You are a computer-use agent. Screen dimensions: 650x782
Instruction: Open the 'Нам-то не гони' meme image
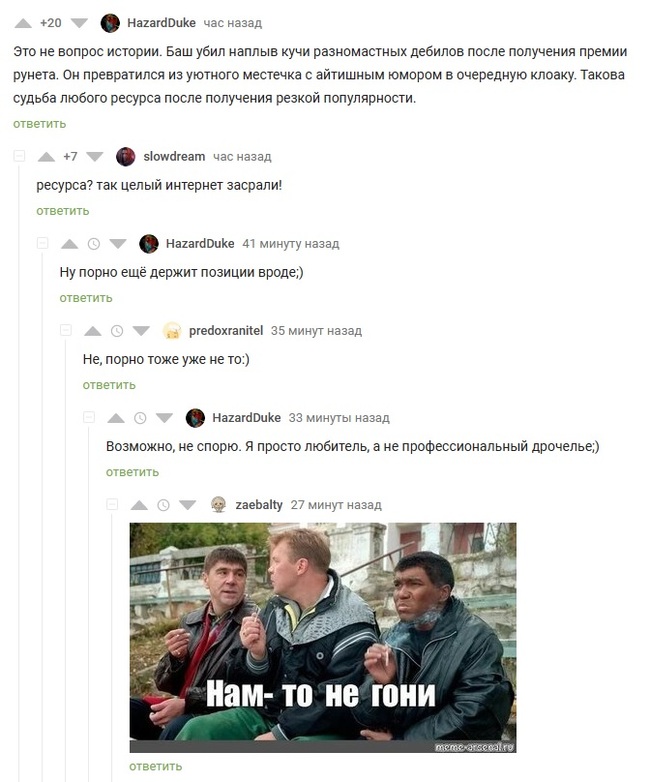323,637
